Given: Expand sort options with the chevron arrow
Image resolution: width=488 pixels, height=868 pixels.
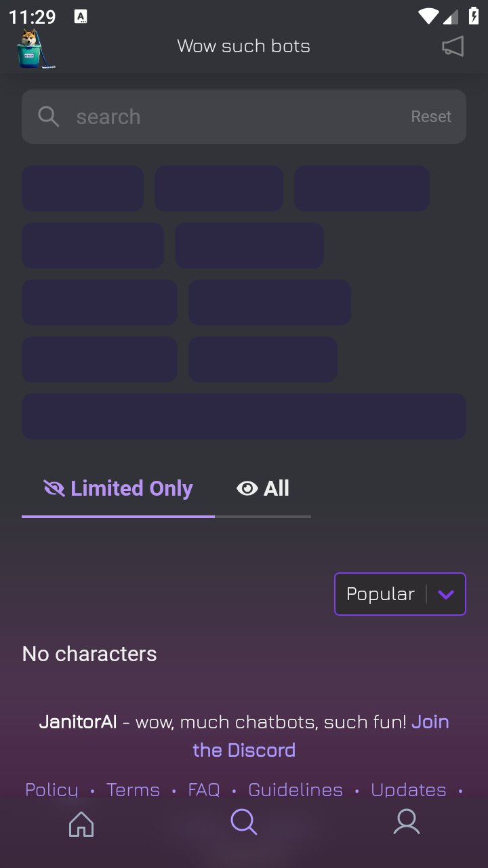Looking at the screenshot, I should pos(445,595).
